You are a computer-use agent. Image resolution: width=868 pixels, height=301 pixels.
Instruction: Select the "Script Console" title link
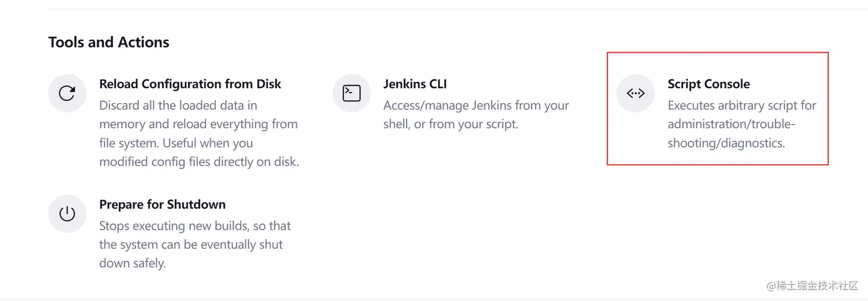coord(708,84)
